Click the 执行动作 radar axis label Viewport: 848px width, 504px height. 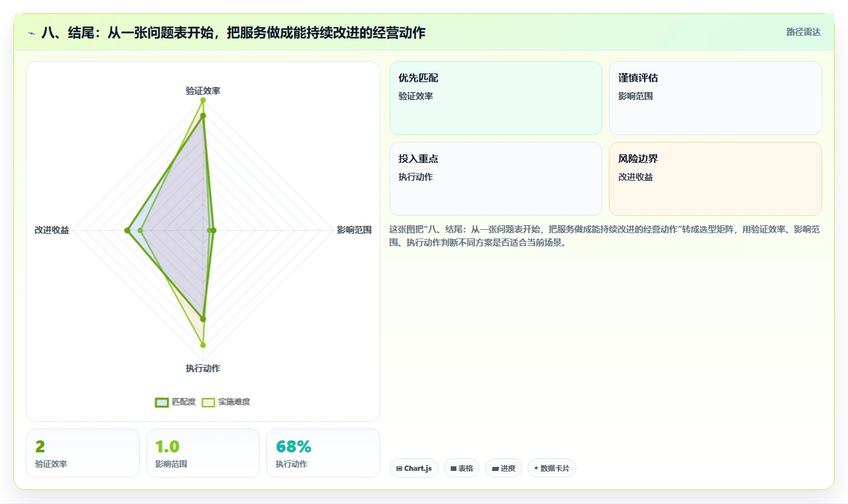click(203, 368)
